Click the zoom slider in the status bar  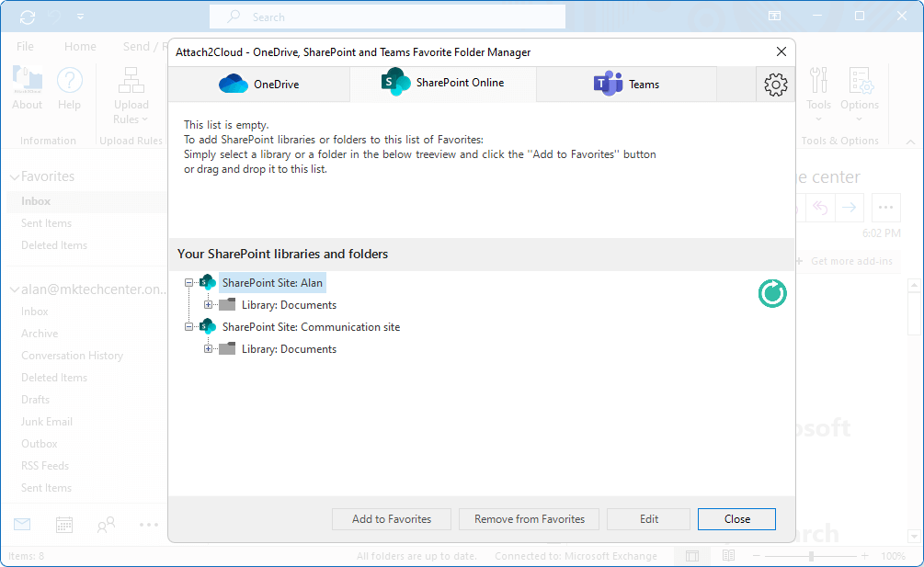click(x=813, y=556)
